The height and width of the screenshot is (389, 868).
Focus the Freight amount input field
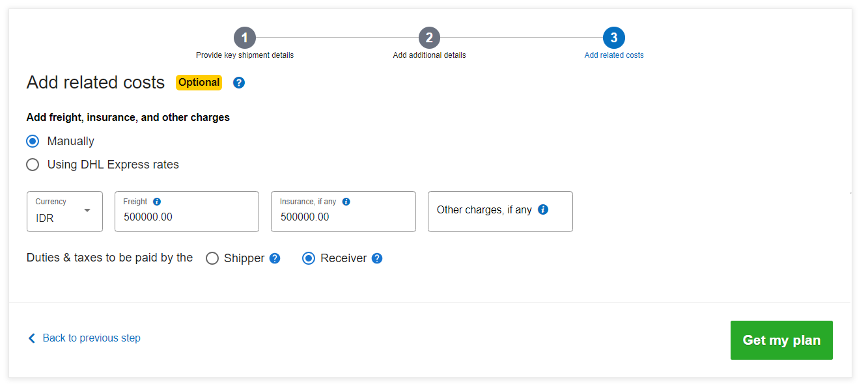(187, 211)
